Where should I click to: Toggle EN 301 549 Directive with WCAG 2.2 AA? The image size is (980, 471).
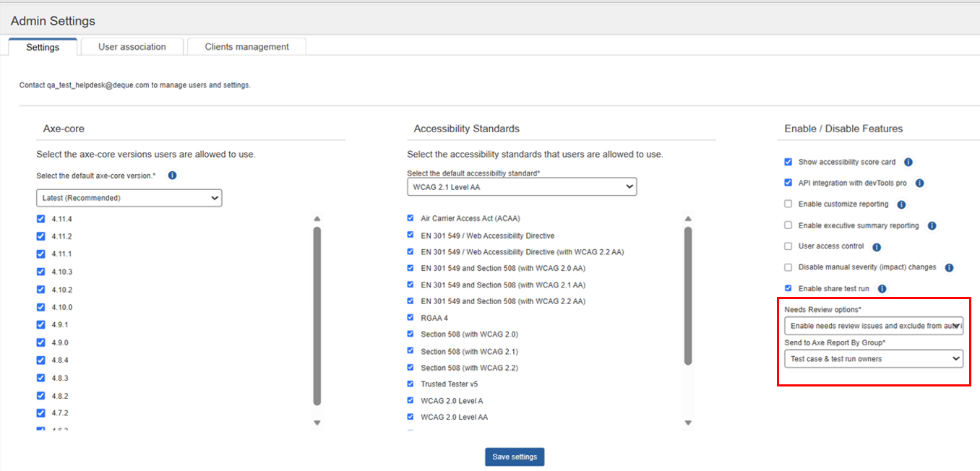point(411,251)
